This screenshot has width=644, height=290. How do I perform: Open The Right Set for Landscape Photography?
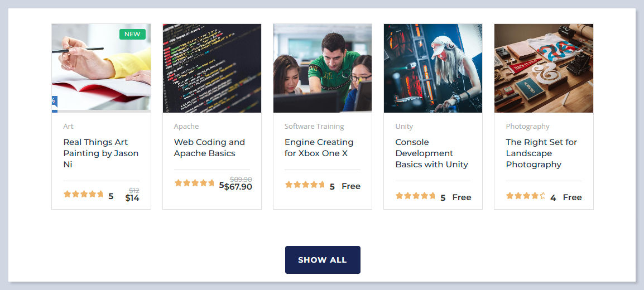[x=541, y=153]
